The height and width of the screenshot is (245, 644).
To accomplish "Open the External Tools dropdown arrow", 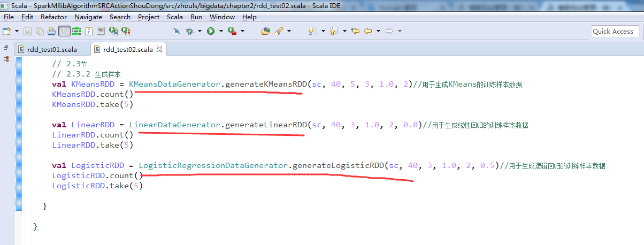I will coord(242,32).
